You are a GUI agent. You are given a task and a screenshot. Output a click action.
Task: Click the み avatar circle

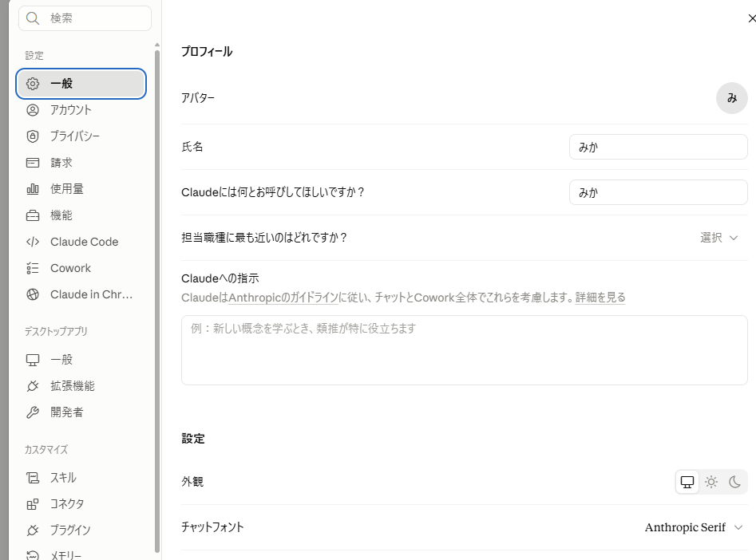tap(732, 98)
